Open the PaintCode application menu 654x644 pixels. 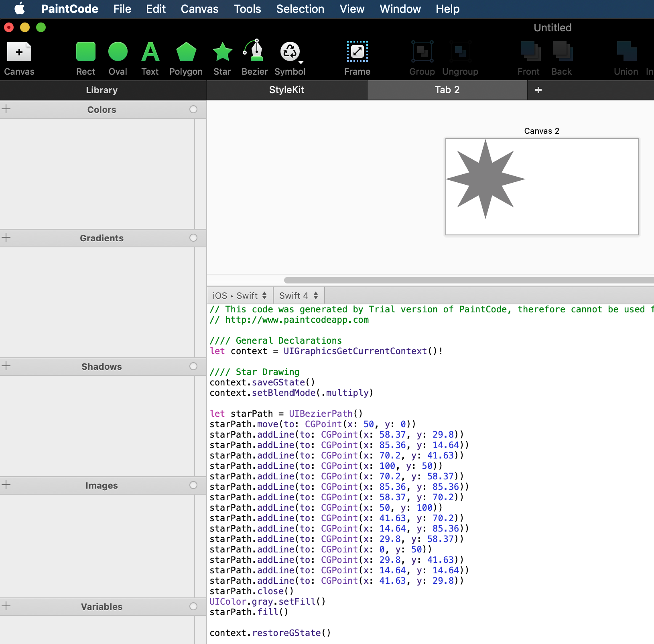coord(70,9)
